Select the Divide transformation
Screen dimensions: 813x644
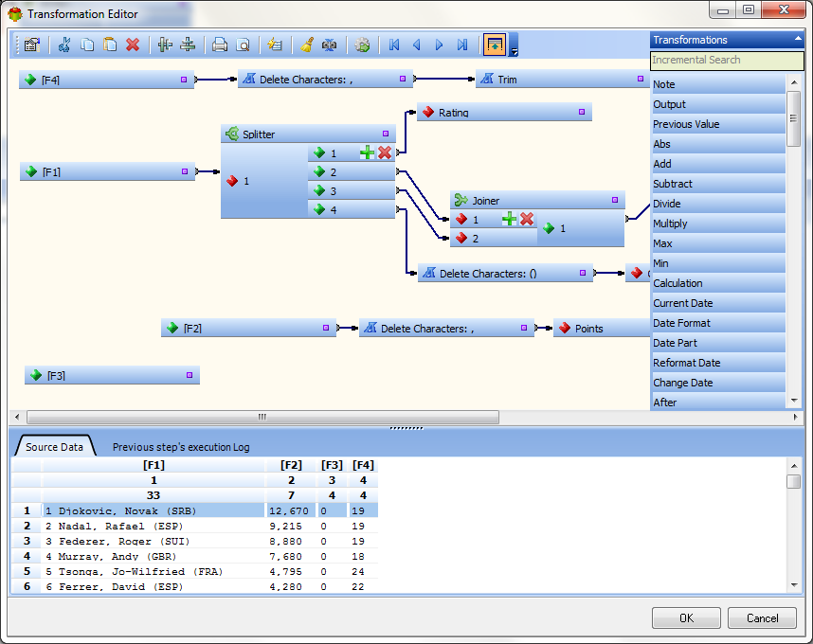(x=718, y=204)
